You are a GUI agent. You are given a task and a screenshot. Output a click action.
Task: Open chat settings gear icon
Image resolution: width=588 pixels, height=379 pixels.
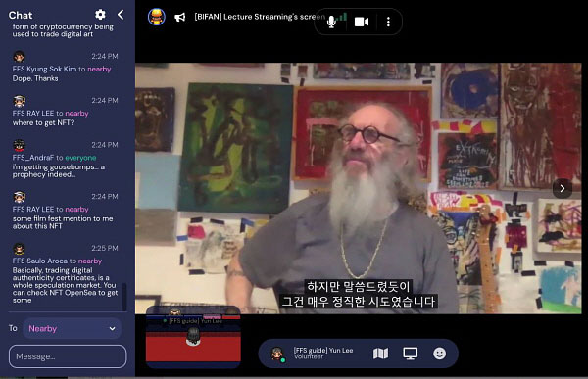(x=100, y=15)
